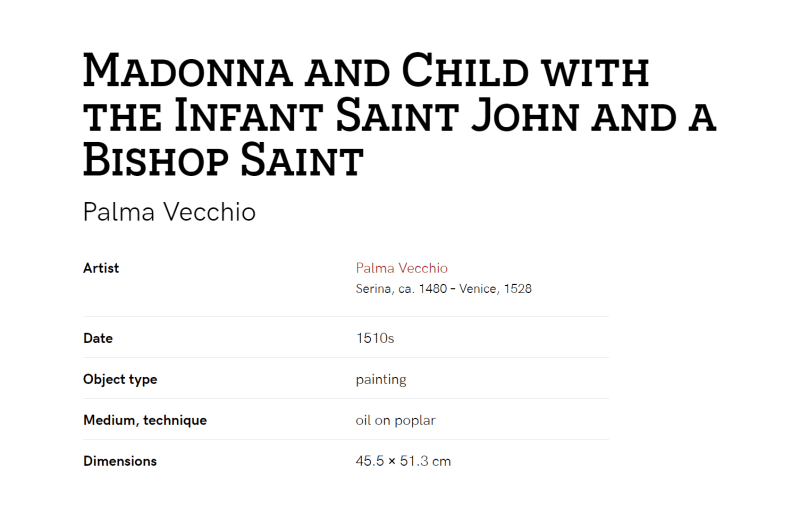Select the Dimensions field label
Viewport: 800px width, 520px height.
(120, 461)
